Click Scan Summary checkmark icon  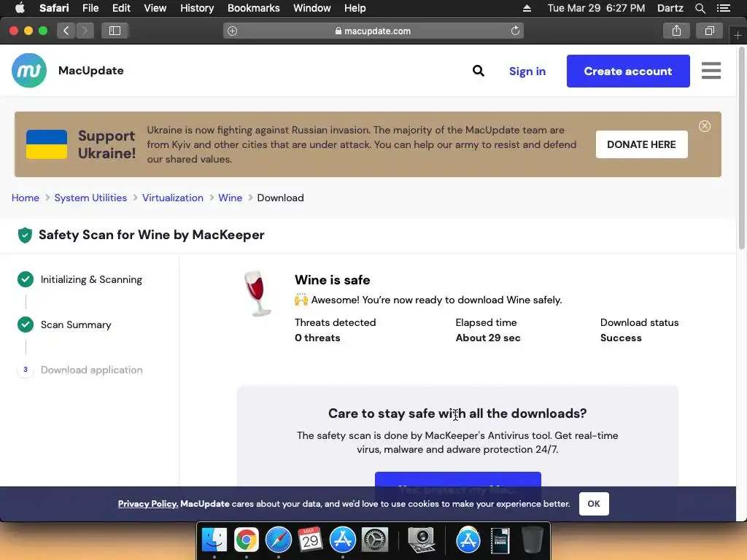tap(26, 324)
